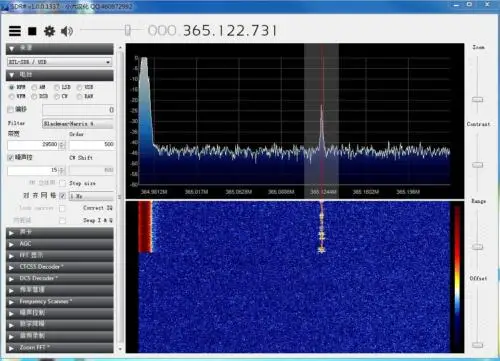Stop the radio with the square button
The image size is (500, 361).
(32, 31)
